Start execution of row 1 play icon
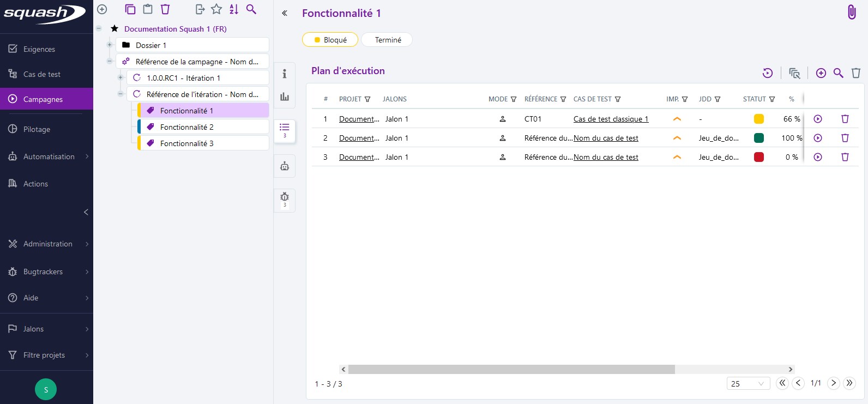The height and width of the screenshot is (404, 868). coord(818,119)
